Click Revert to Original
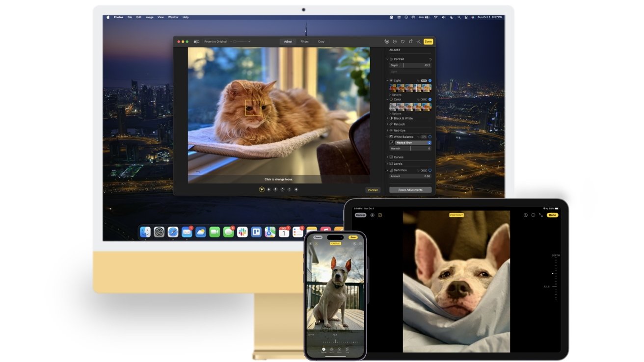Screen dimensions: 644x362 pyautogui.click(x=215, y=42)
